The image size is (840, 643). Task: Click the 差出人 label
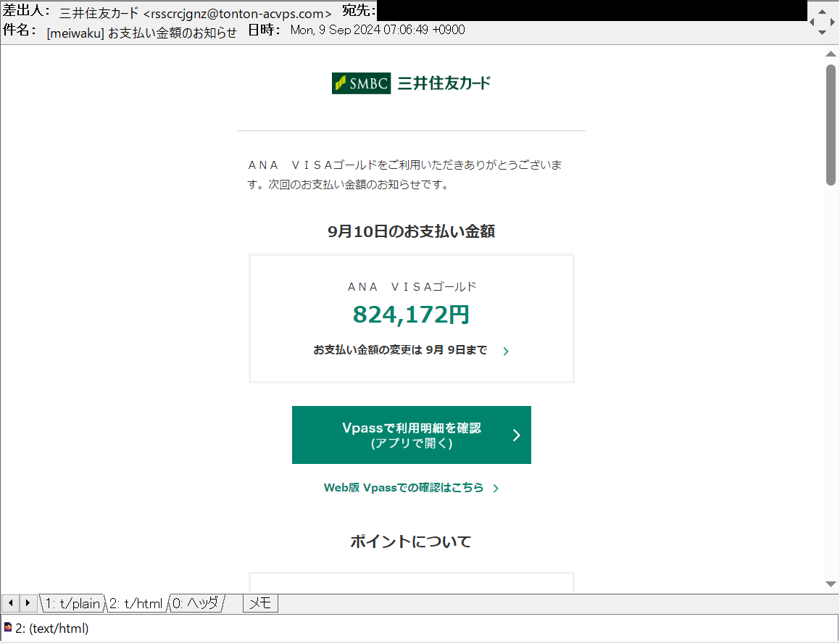25,11
